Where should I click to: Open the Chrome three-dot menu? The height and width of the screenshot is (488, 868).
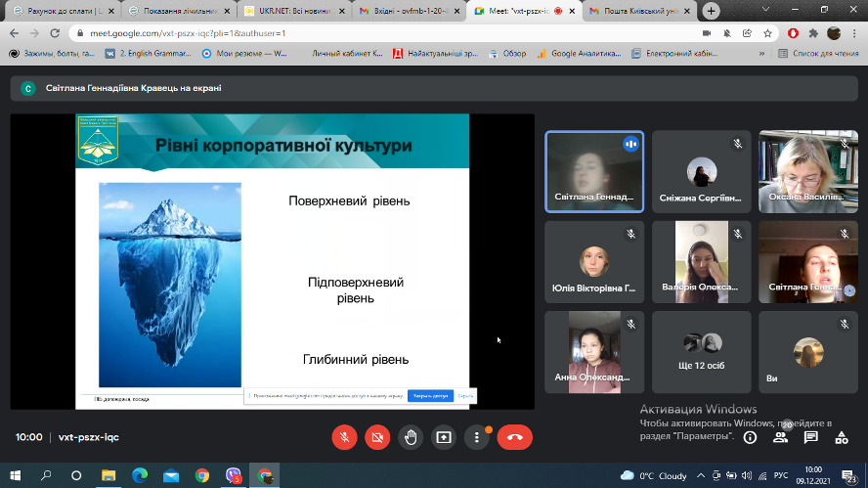pyautogui.click(x=855, y=33)
